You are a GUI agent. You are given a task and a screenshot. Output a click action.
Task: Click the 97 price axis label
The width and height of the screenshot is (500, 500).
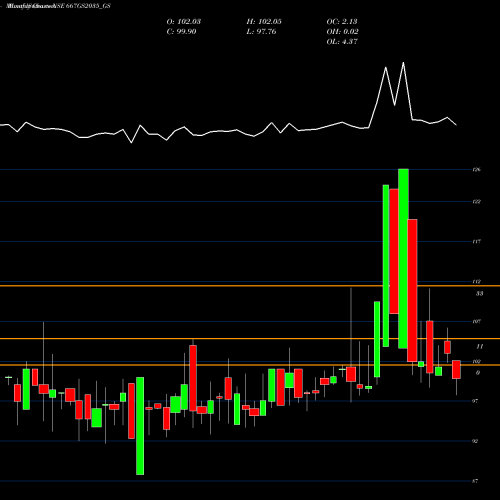[x=475, y=401]
